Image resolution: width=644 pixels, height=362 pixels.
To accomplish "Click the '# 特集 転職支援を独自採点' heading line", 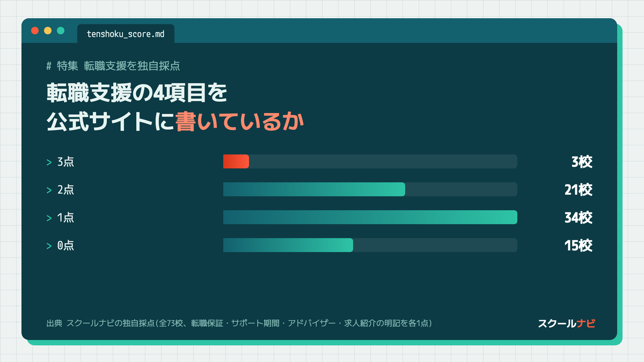I will [x=113, y=66].
